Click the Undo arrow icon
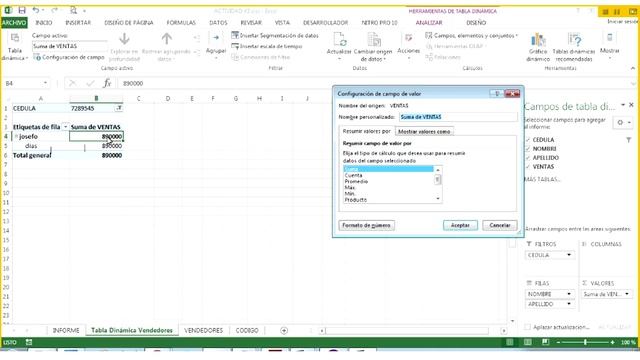Viewport: 640px width, 360px height. tap(36, 10)
